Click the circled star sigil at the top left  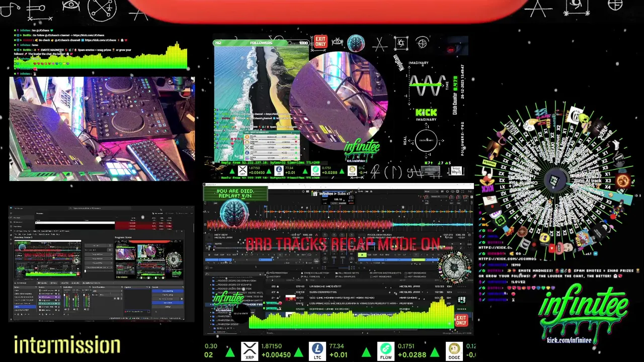pos(103,9)
